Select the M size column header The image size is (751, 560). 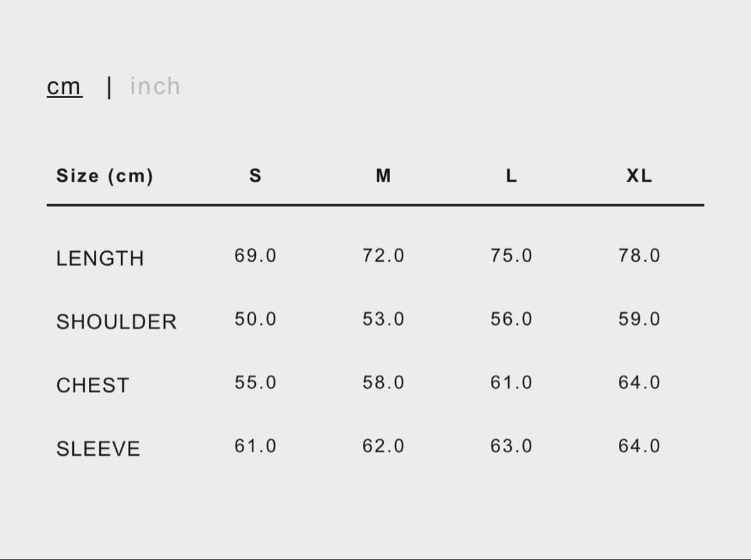[x=383, y=176]
